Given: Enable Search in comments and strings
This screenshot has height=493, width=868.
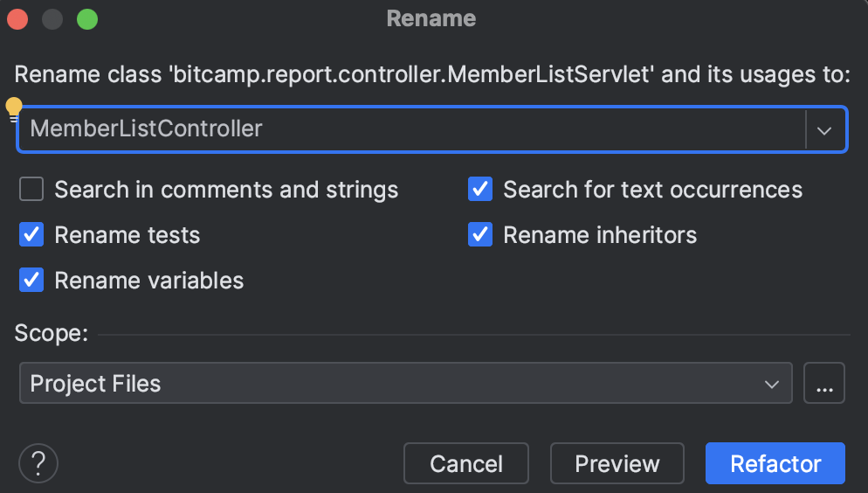Looking at the screenshot, I should (x=32, y=190).
